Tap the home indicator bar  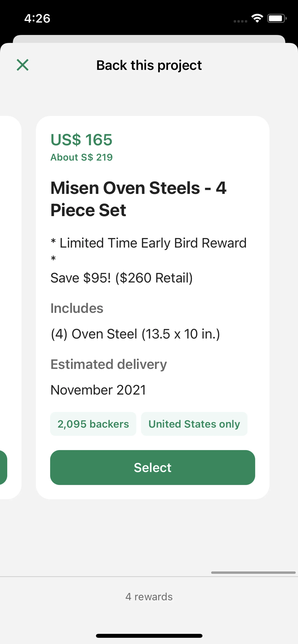(x=149, y=636)
